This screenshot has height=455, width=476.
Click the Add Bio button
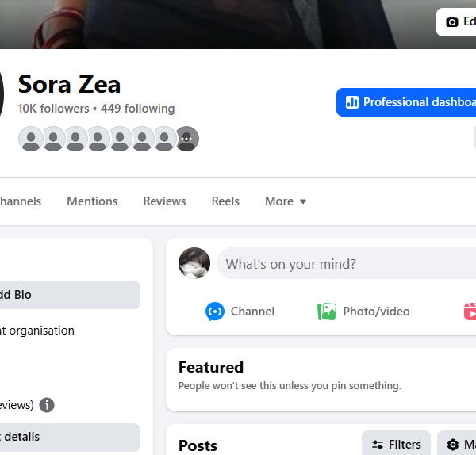[70, 295]
